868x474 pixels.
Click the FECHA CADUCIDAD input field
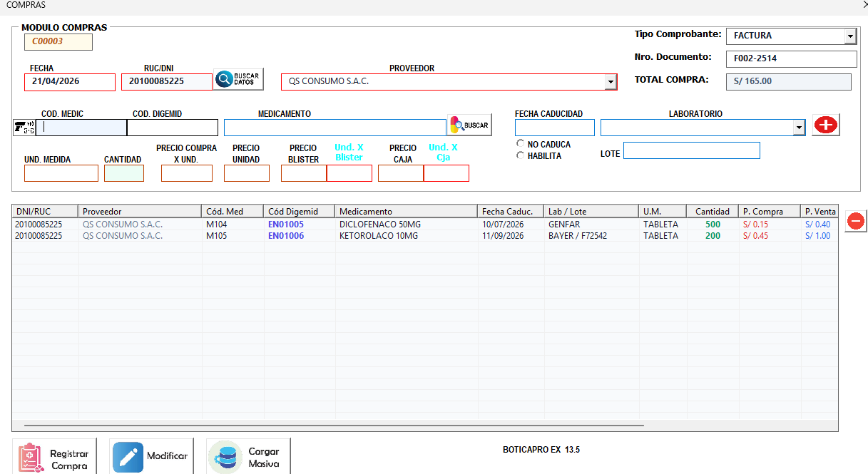click(555, 128)
